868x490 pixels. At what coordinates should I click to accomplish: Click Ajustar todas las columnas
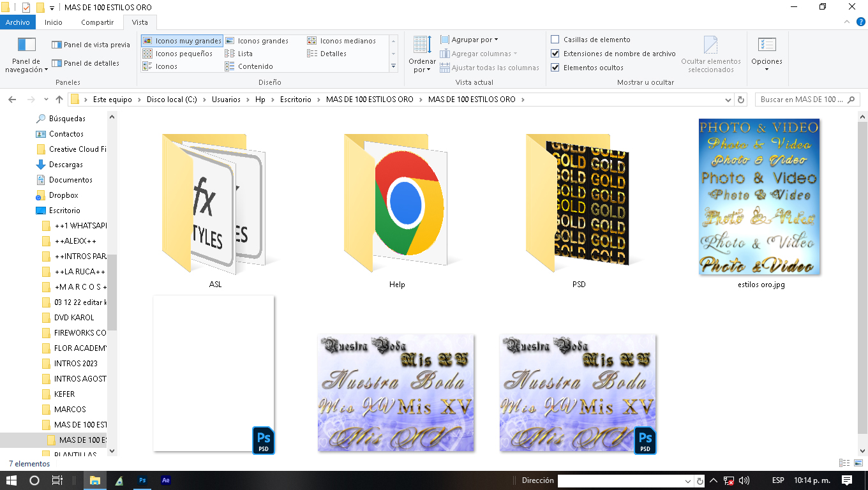coord(490,68)
